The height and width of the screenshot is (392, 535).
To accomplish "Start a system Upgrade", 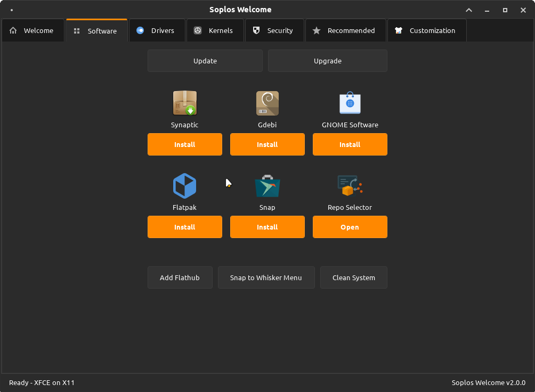I will (x=327, y=60).
